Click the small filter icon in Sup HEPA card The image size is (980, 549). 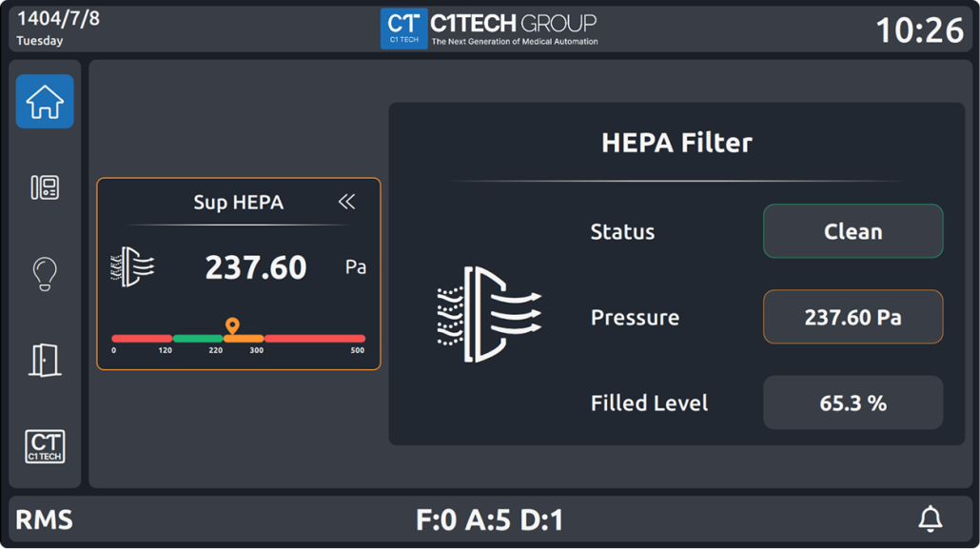pyautogui.click(x=133, y=267)
